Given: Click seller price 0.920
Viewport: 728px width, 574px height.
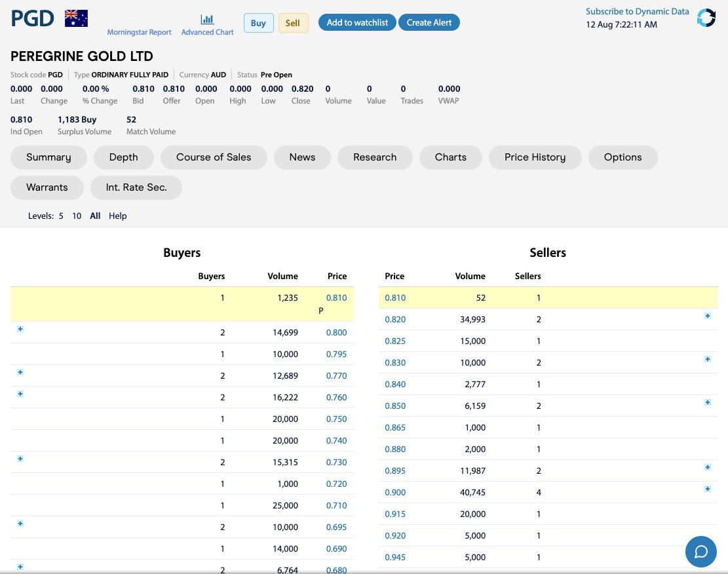Looking at the screenshot, I should [x=395, y=536].
